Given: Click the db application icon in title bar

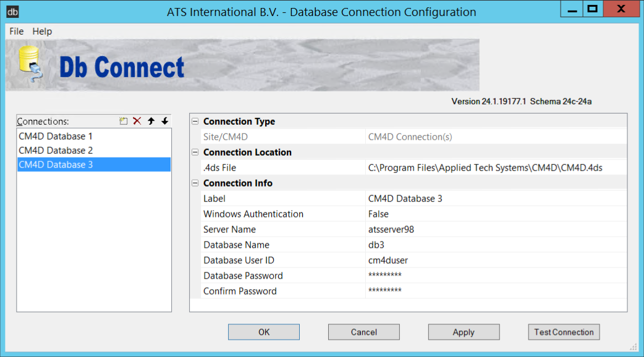Looking at the screenshot, I should (12, 12).
